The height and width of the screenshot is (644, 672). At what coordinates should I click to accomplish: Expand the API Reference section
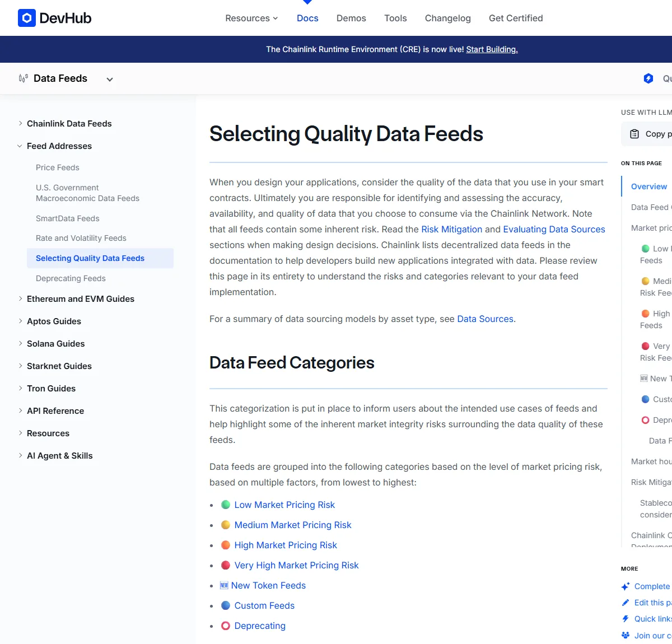(x=21, y=410)
